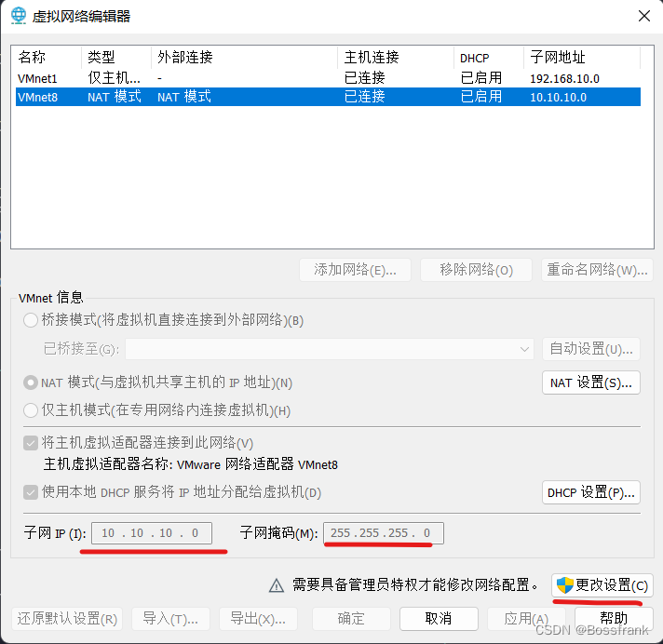Click the DHCP column header
Image resolution: width=663 pixels, height=644 pixels.
coord(489,57)
